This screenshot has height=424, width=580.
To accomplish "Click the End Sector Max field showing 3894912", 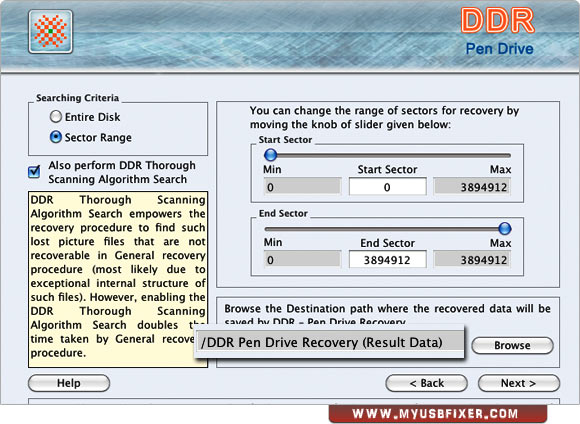I will [x=472, y=260].
